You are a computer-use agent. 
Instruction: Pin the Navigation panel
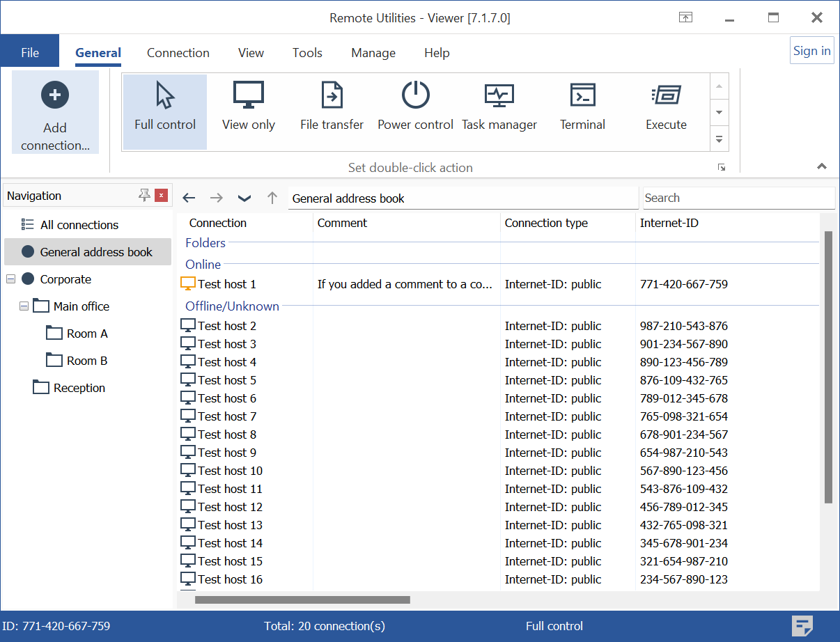pos(144,196)
